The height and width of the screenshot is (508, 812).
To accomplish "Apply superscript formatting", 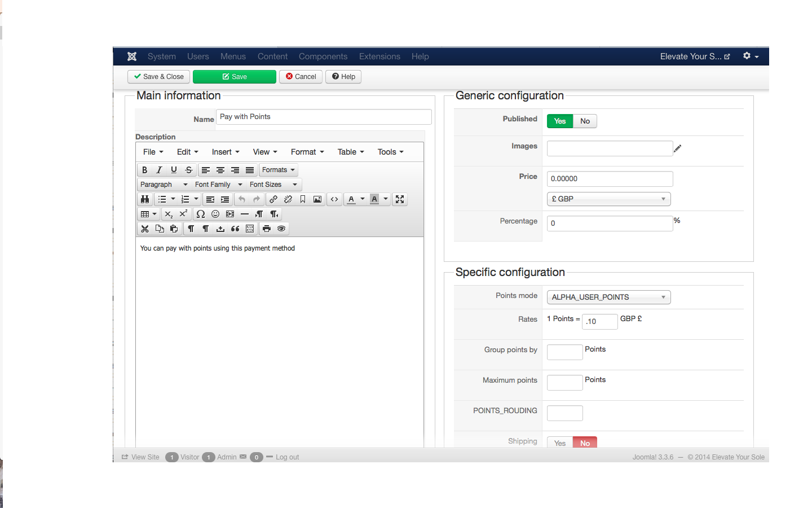I will pos(183,214).
